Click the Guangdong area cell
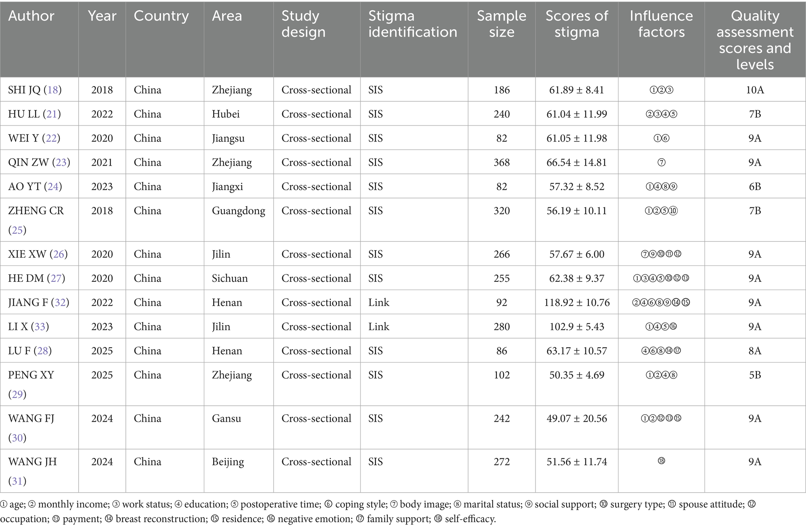This screenshot has width=806, height=532. pos(238,211)
